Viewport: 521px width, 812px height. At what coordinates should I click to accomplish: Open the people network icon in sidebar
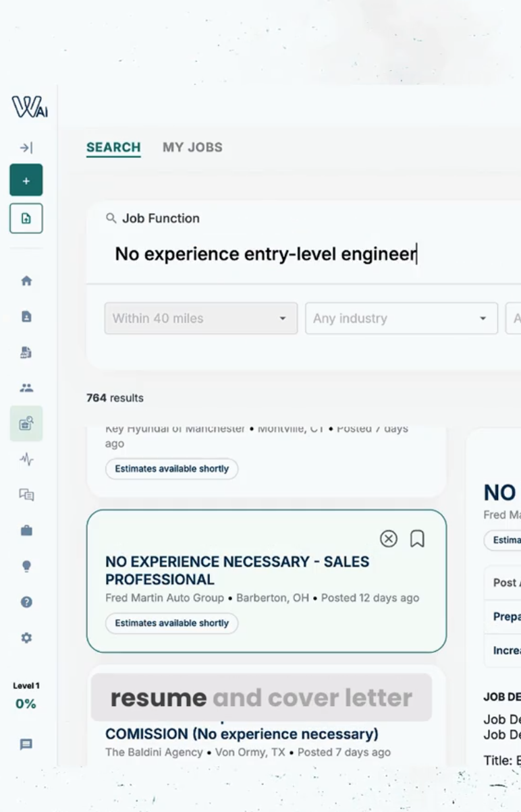point(26,386)
